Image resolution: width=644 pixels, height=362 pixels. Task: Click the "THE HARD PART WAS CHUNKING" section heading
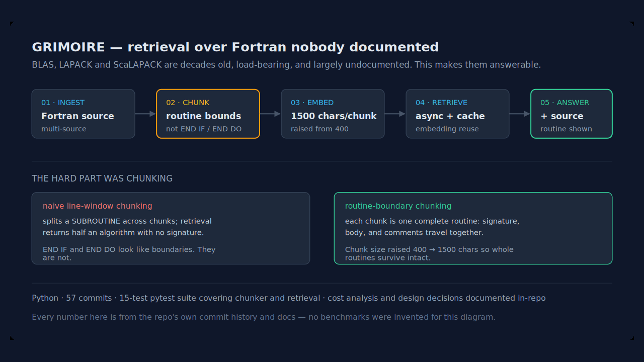102,178
